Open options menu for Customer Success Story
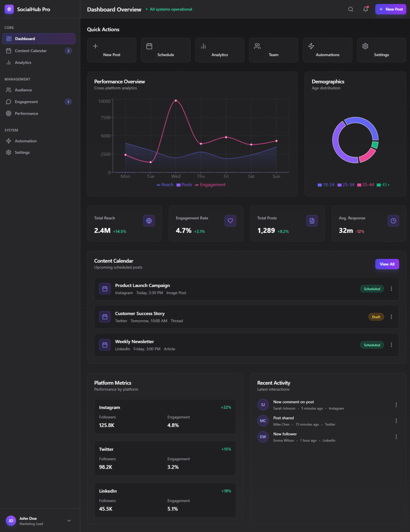 click(391, 317)
